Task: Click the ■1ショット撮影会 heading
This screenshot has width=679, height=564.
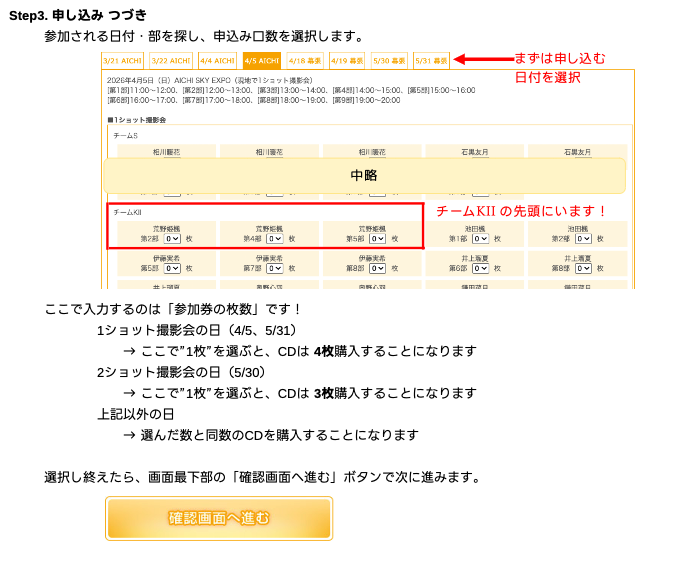Action: pyautogui.click(x=136, y=120)
